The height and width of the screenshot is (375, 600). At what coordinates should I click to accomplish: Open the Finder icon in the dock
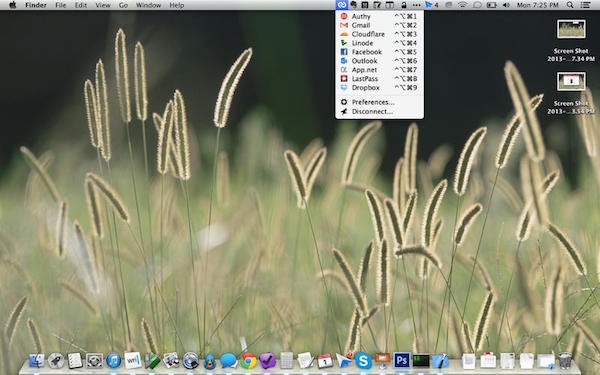click(37, 360)
